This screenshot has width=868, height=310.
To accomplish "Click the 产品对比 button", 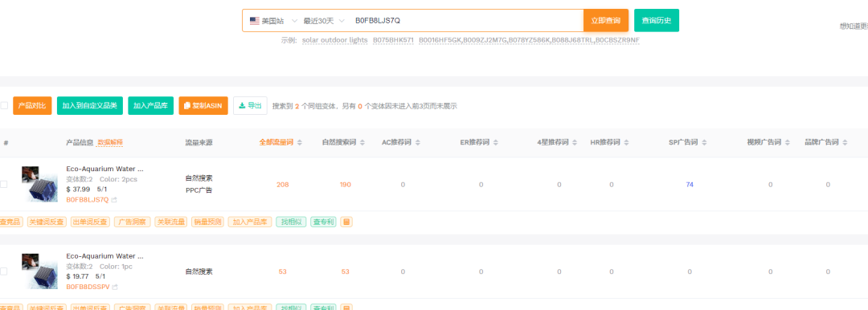I will click(32, 105).
